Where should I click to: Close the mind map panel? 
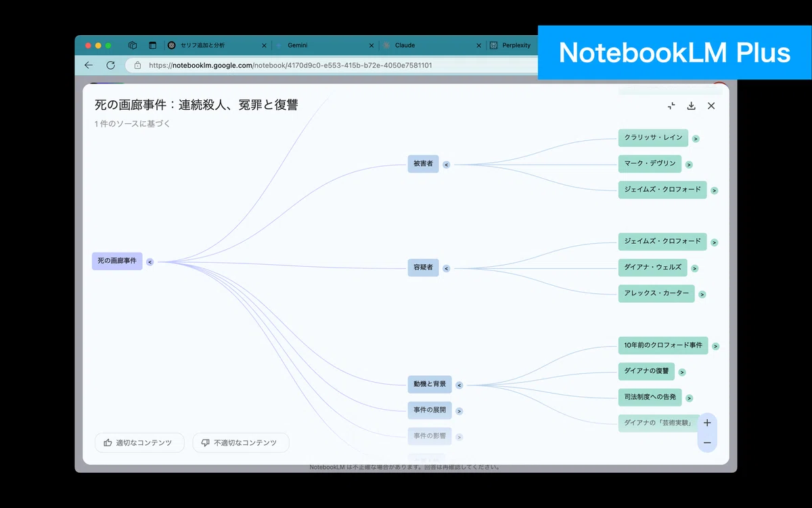click(711, 106)
